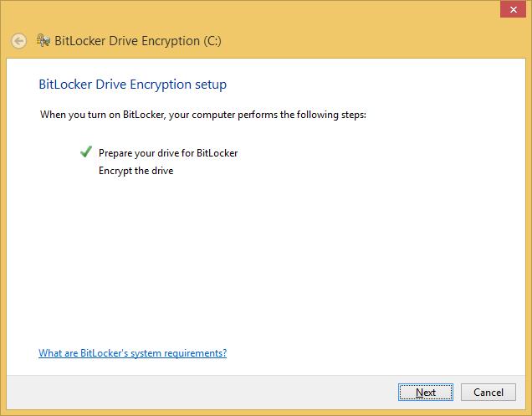
Task: Select the 'Prepare your drive for BitLocker' step
Action: pos(168,153)
